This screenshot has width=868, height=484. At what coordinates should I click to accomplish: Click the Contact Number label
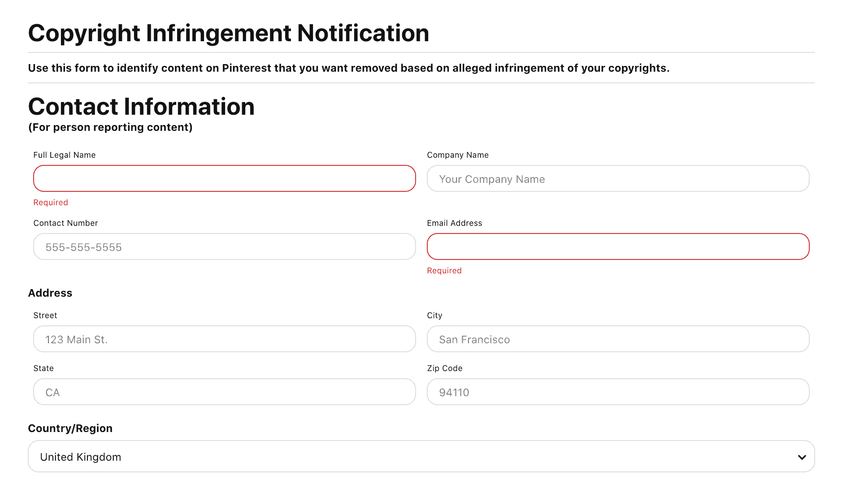[x=65, y=223]
